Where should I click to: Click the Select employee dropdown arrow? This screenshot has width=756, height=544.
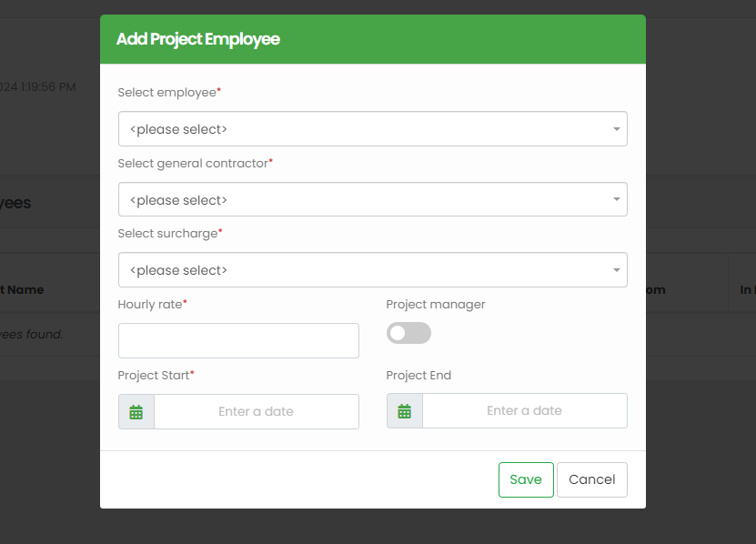tap(616, 129)
